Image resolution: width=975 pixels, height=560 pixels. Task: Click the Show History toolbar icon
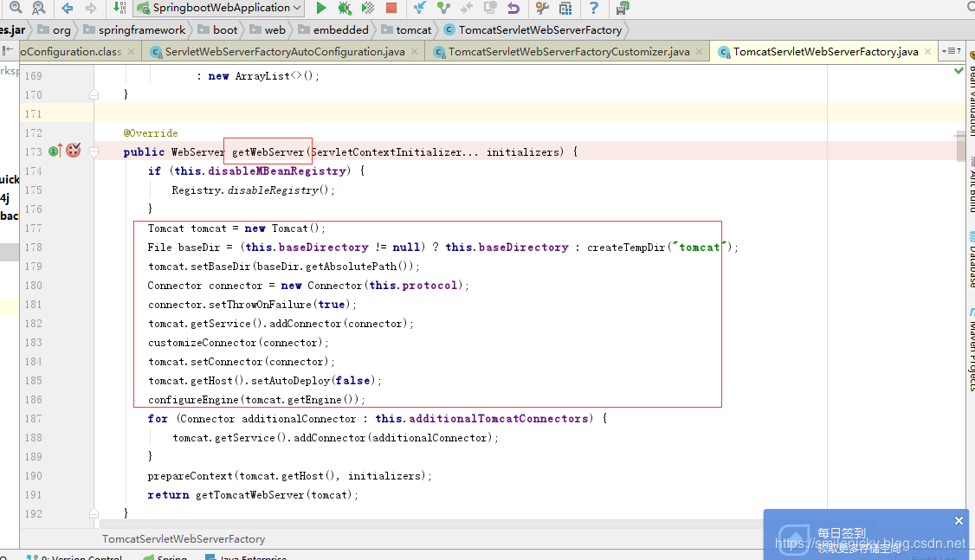(490, 8)
